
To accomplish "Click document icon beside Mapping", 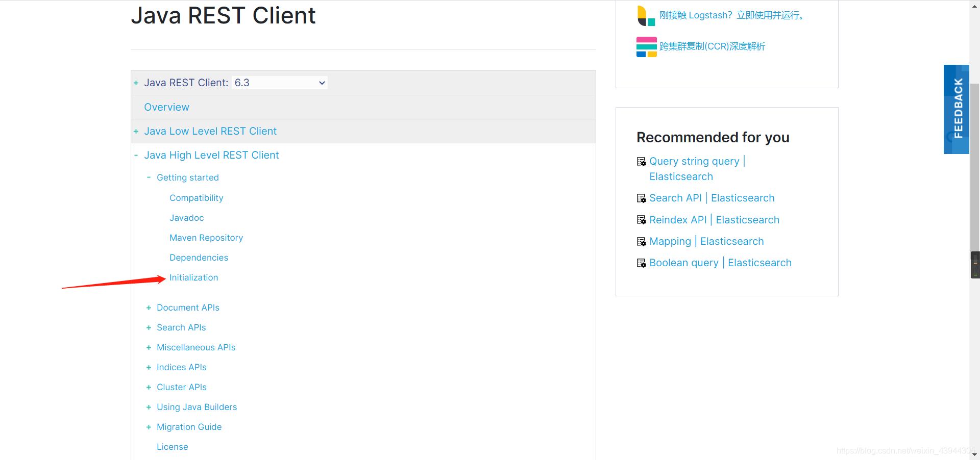I will coord(642,241).
